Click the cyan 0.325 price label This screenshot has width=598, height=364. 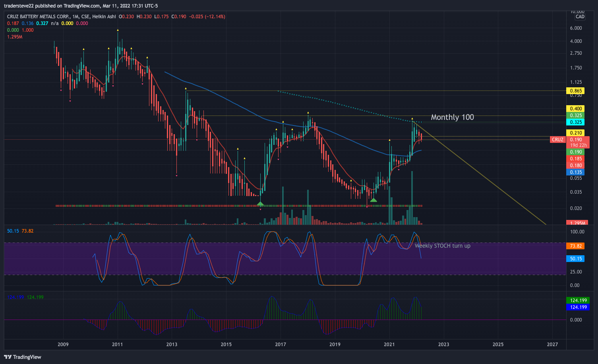click(576, 122)
